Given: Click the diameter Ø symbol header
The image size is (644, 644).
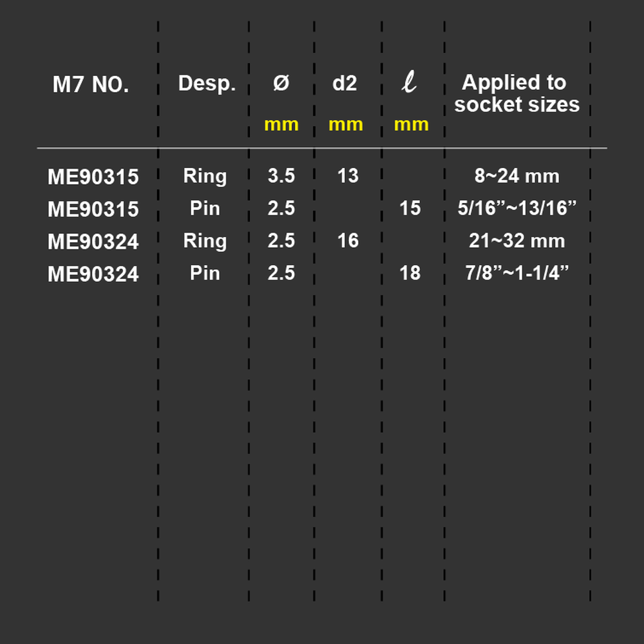Looking at the screenshot, I should click(x=281, y=83).
